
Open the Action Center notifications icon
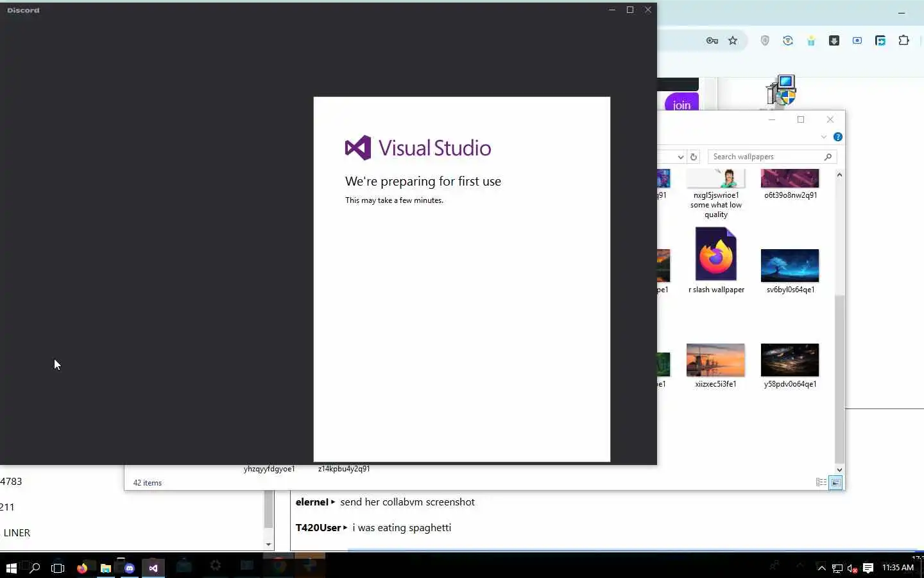(868, 568)
